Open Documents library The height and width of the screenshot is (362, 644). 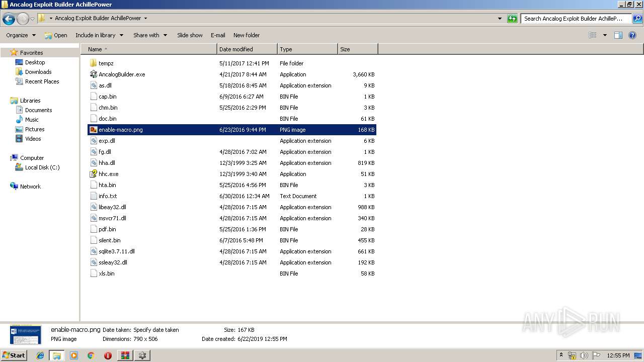[38, 110]
